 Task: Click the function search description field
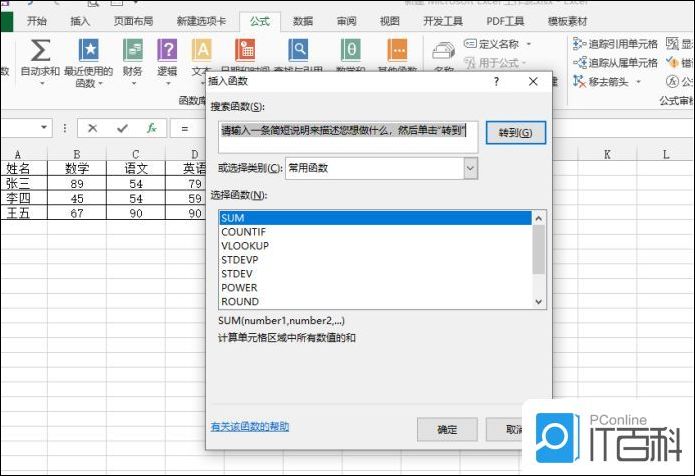click(348, 137)
